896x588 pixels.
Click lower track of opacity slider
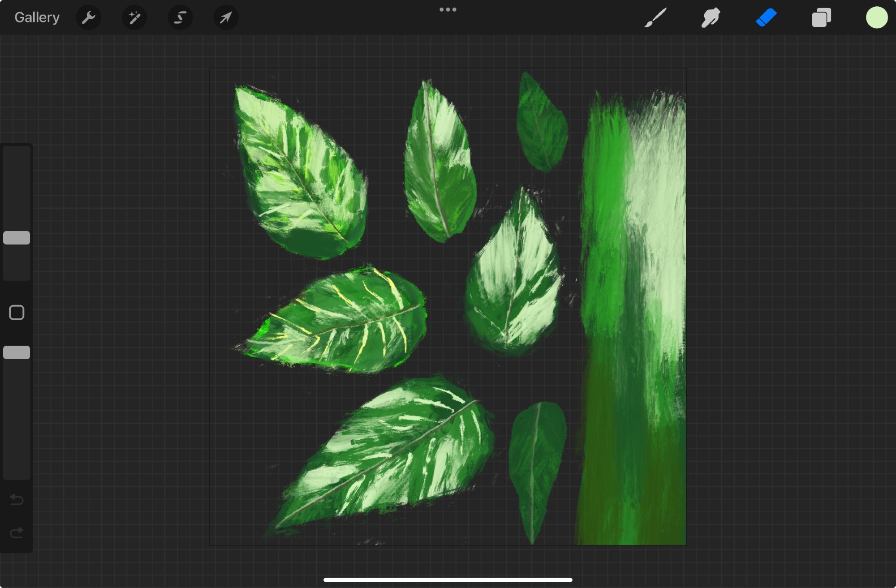(17, 425)
